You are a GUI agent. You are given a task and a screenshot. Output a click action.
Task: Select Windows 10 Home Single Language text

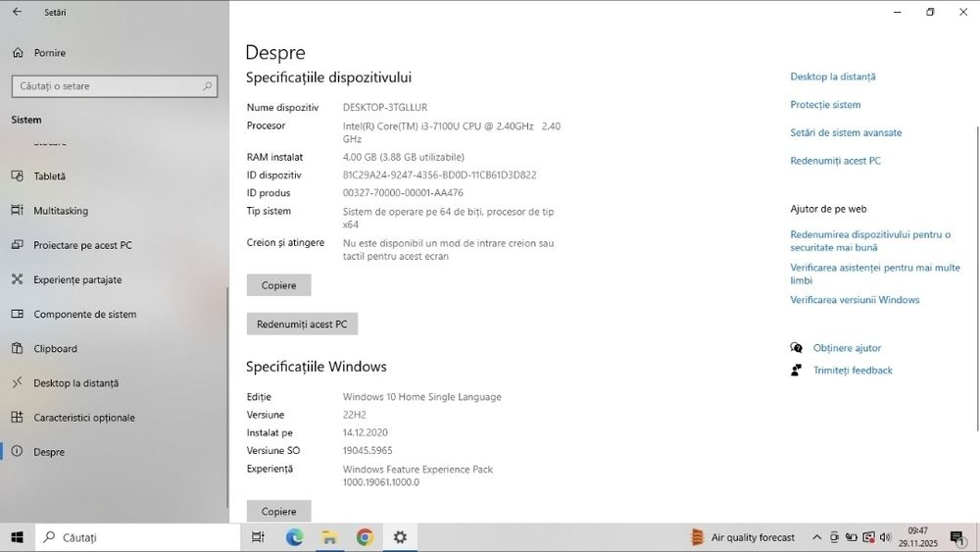pos(421,397)
